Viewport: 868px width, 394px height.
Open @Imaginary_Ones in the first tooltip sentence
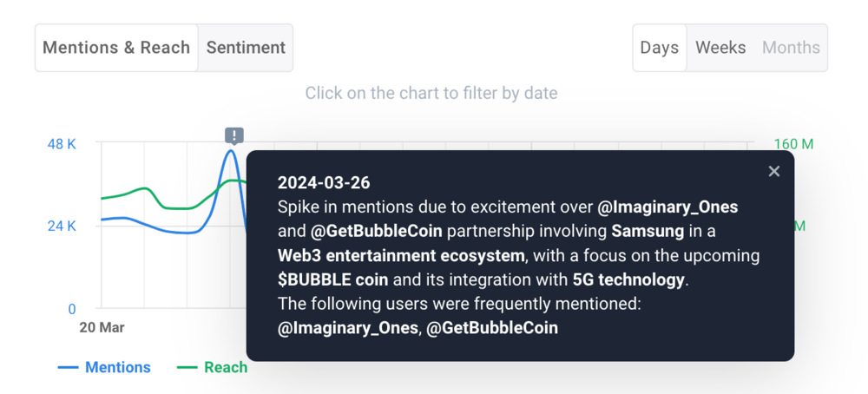(x=667, y=207)
